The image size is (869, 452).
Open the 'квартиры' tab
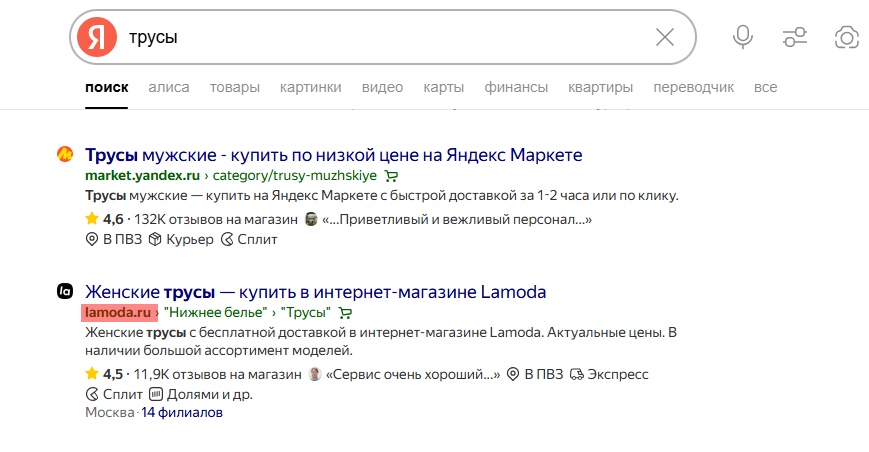[600, 88]
